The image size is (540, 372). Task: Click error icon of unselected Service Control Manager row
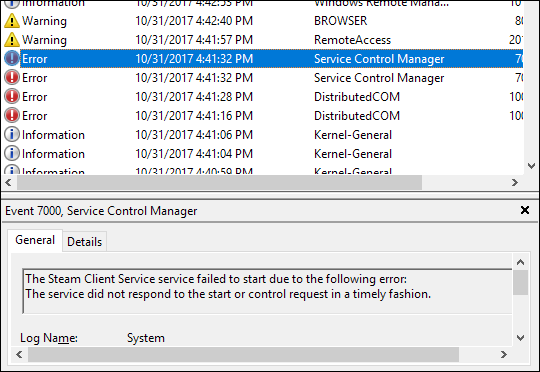(12, 78)
